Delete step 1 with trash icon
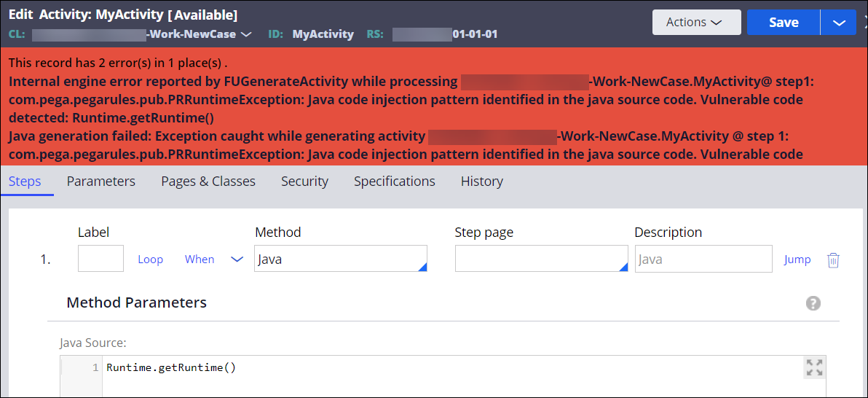 tap(833, 260)
